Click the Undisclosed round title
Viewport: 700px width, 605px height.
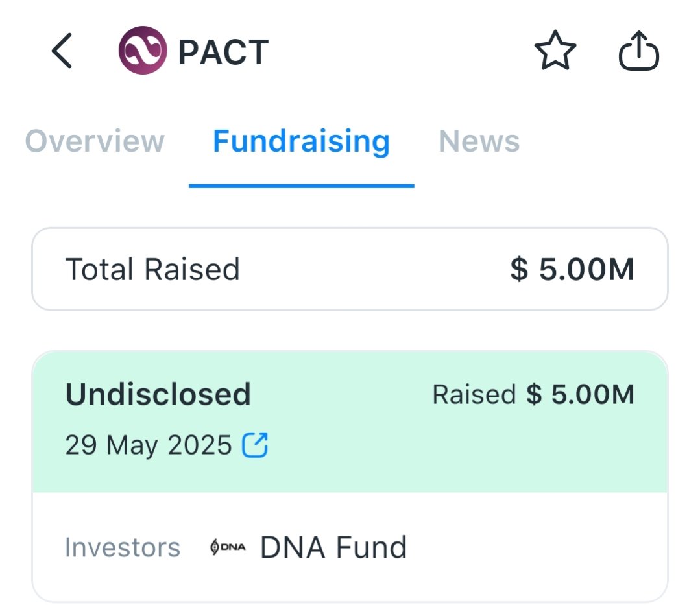tap(158, 394)
